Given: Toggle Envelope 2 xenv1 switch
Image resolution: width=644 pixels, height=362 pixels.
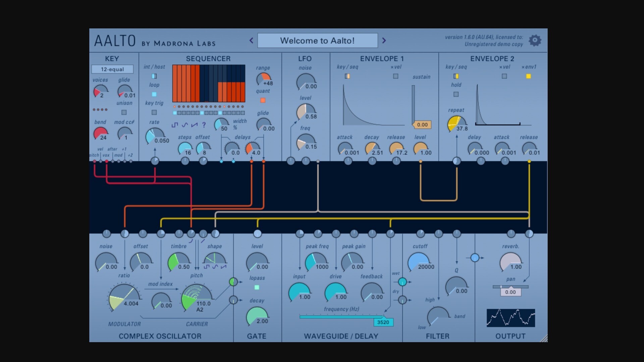Looking at the screenshot, I should point(529,76).
